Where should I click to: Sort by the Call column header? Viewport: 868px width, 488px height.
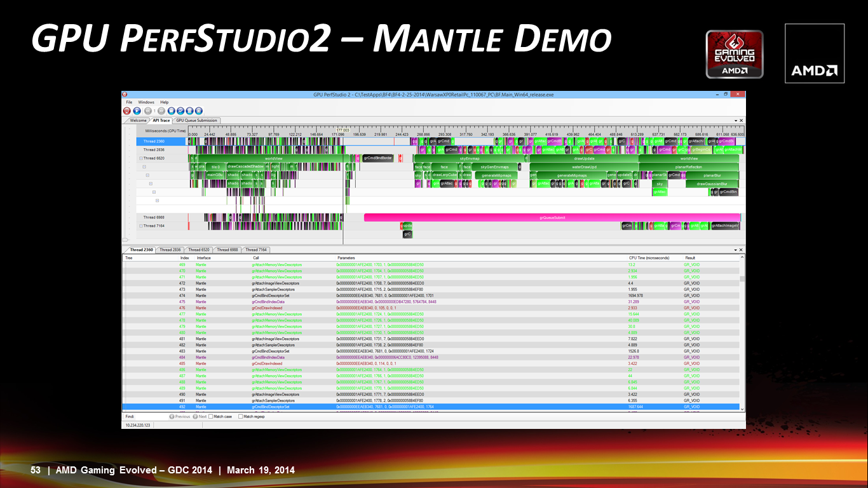coord(256,258)
